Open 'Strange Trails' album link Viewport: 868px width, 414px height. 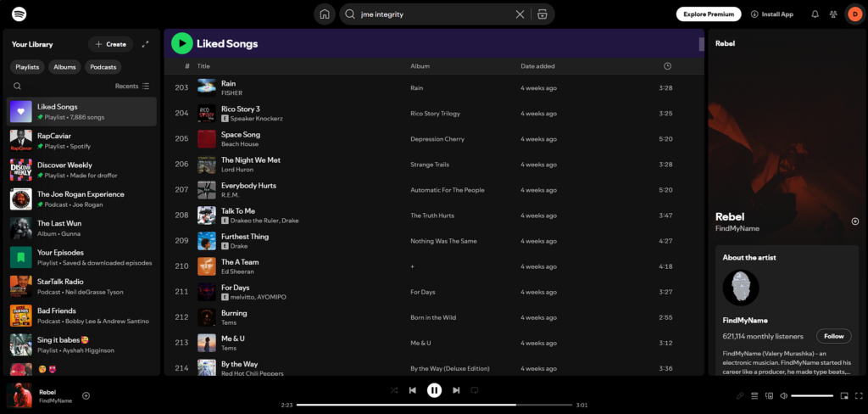click(430, 165)
